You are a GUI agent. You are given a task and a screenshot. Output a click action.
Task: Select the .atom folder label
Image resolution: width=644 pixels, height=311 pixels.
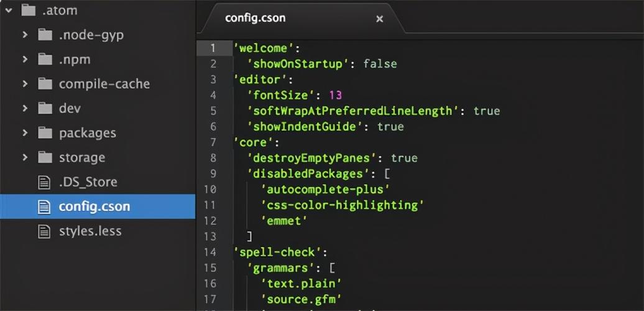click(60, 11)
